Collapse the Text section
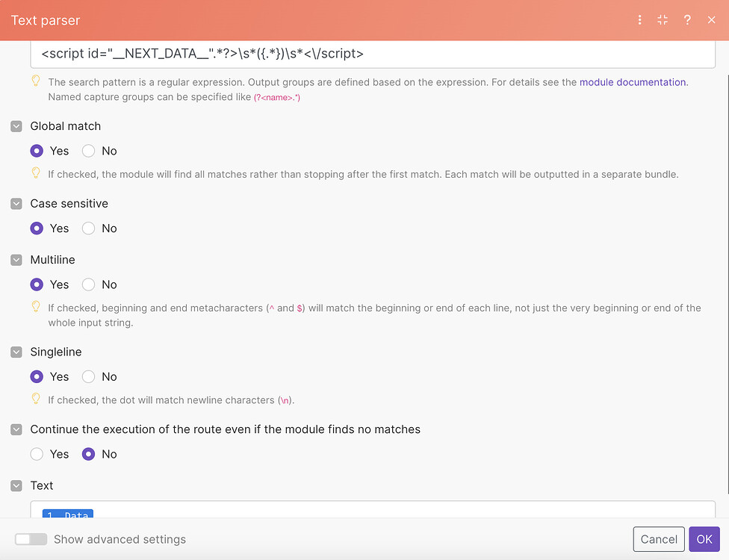The width and height of the screenshot is (729, 560). pos(16,485)
